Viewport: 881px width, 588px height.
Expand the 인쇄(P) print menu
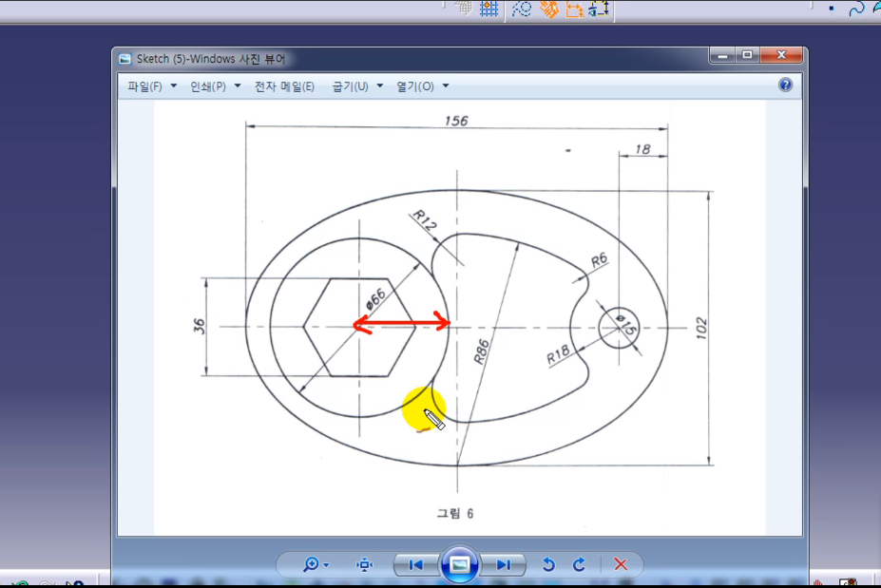point(214,86)
